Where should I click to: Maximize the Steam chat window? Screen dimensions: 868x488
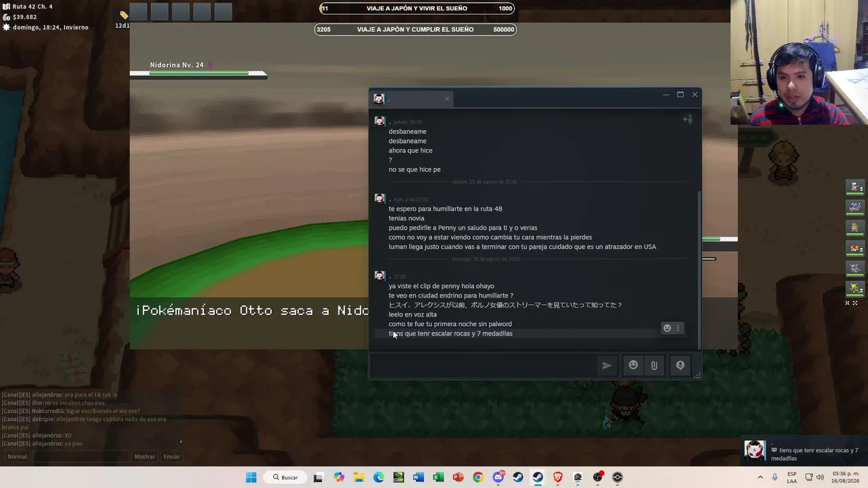(680, 95)
